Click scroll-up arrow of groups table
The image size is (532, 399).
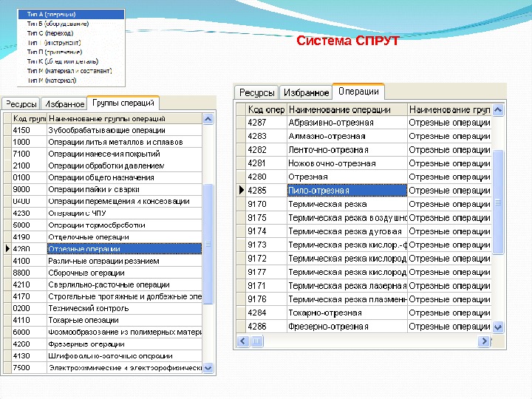208,119
